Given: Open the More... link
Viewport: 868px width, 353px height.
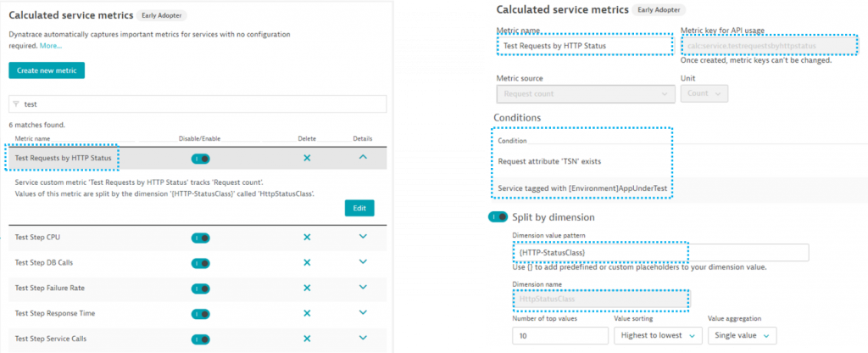Looking at the screenshot, I should click(x=50, y=46).
